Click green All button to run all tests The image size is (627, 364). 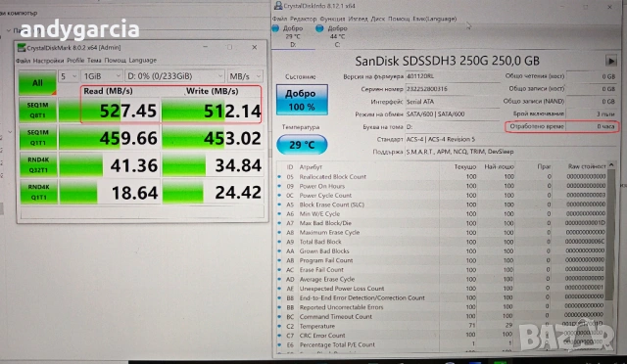[37, 83]
